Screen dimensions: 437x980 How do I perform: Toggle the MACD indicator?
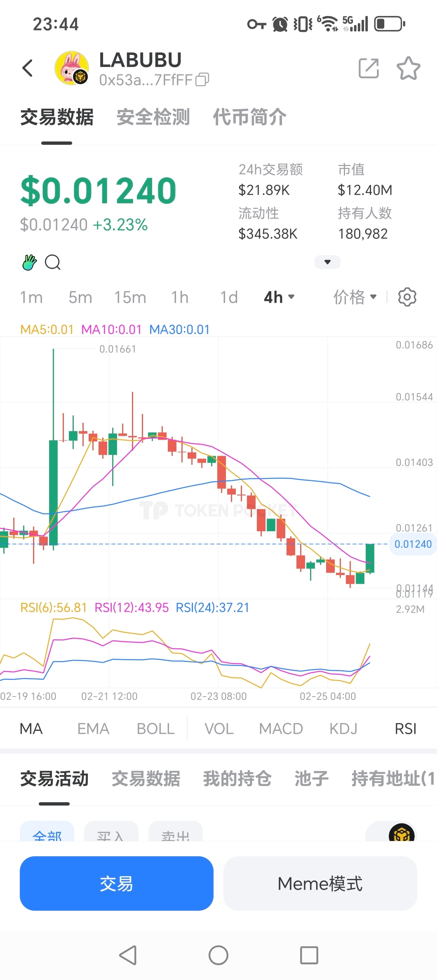coord(281,729)
